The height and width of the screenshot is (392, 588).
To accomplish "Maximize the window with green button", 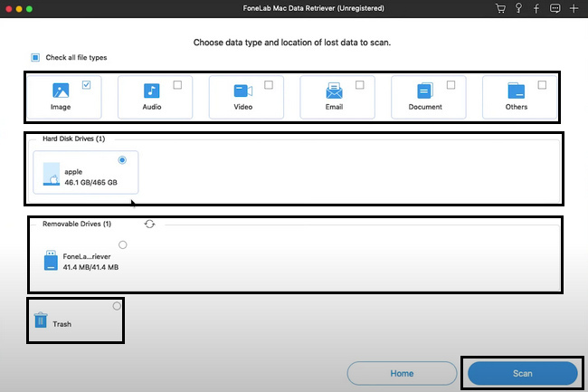I will pos(29,9).
